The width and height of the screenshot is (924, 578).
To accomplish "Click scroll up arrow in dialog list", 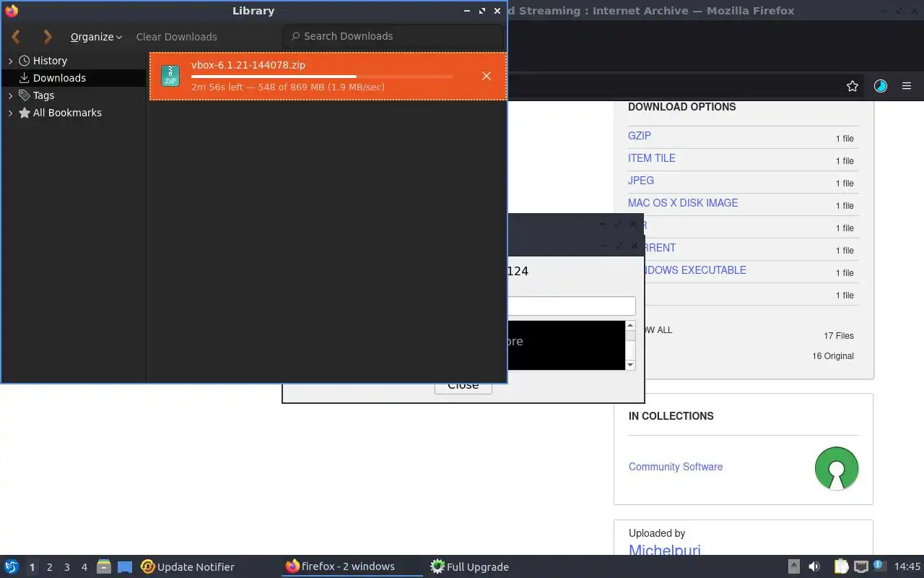I will click(x=630, y=327).
